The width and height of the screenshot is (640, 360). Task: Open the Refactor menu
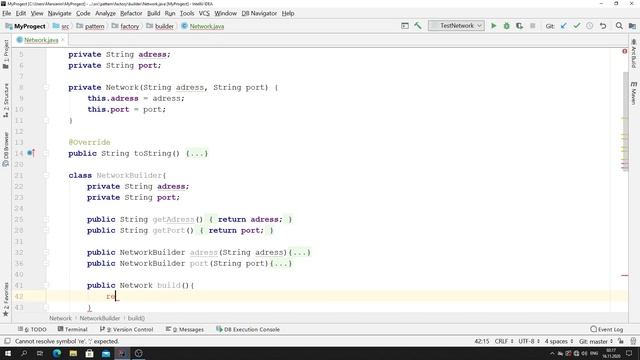[131, 13]
